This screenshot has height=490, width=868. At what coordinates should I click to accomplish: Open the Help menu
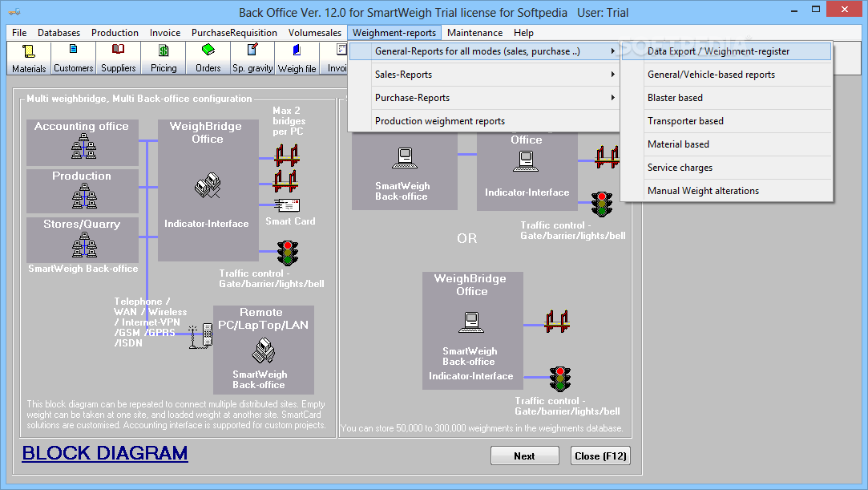click(x=523, y=33)
